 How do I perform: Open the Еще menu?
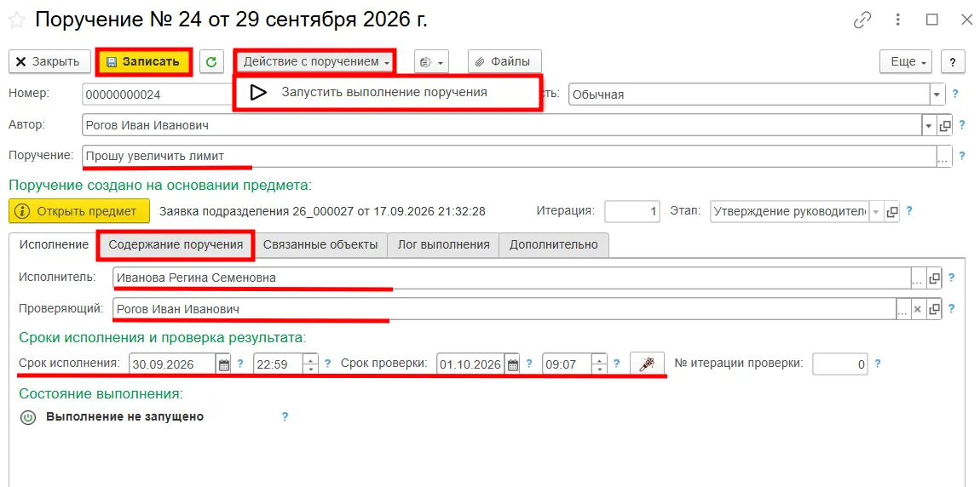[x=906, y=62]
